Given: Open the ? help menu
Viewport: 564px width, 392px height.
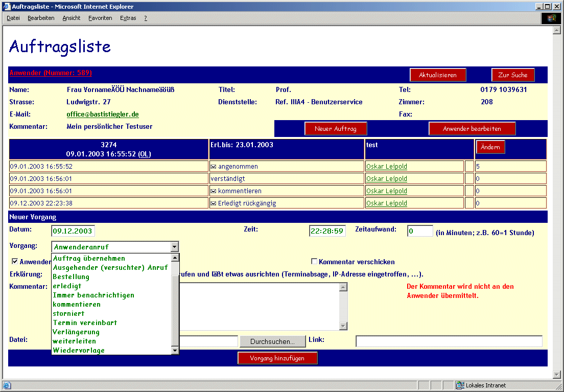Looking at the screenshot, I should coord(146,18).
